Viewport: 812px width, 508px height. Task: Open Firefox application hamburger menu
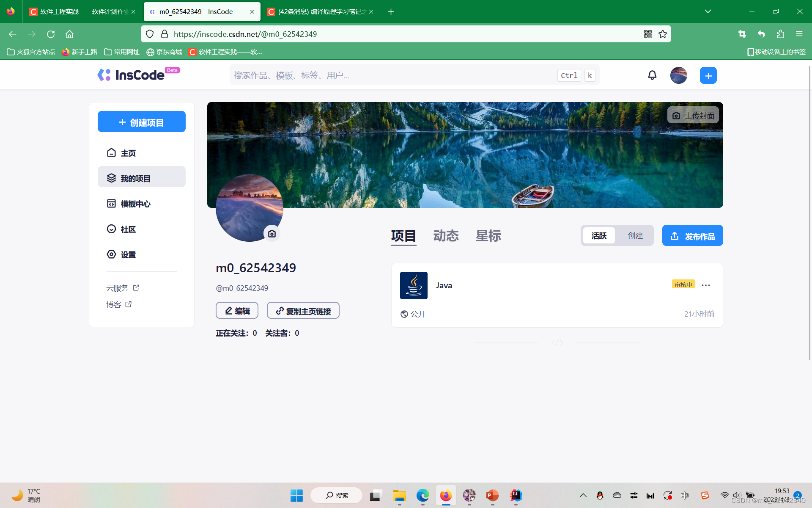click(x=799, y=34)
